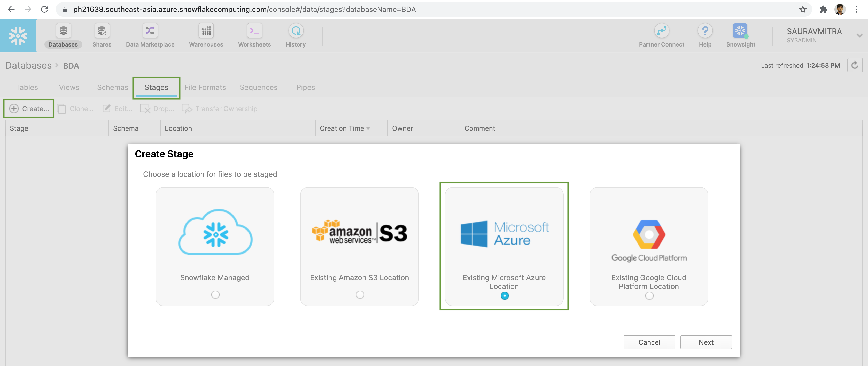
Task: View site security lock info
Action: [x=65, y=10]
